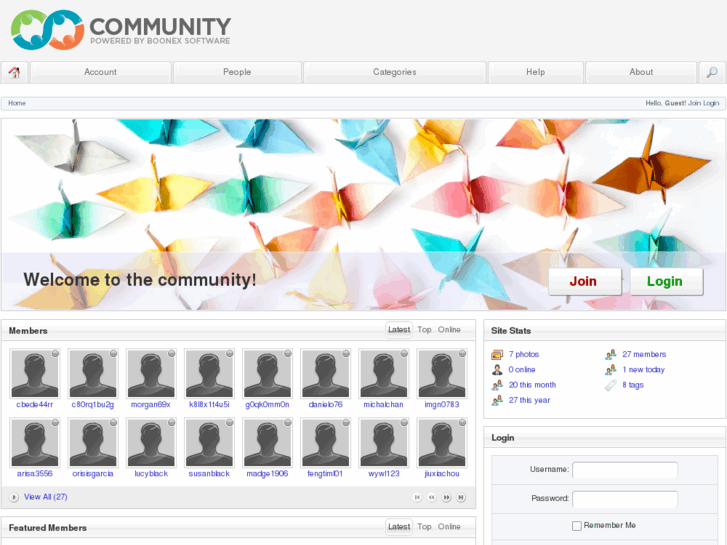
Task: Go to last page of members
Action: pos(461,497)
